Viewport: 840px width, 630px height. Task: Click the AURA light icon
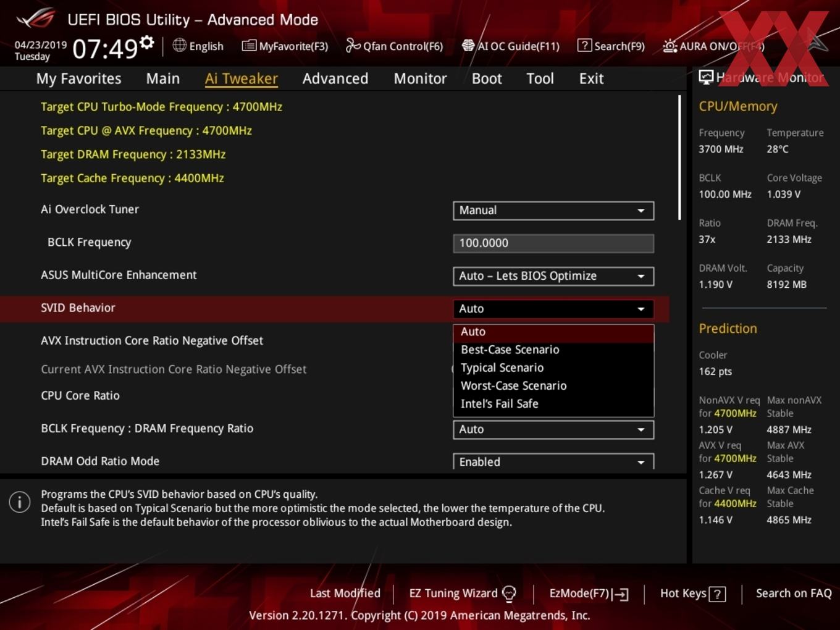(670, 46)
